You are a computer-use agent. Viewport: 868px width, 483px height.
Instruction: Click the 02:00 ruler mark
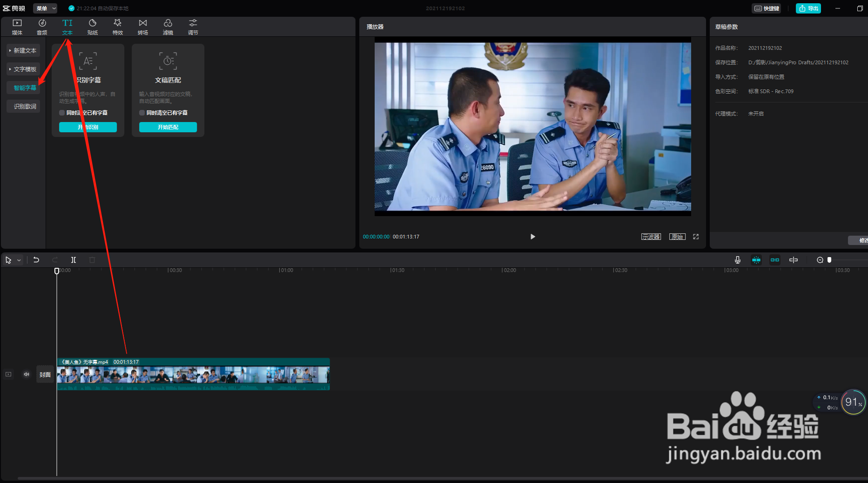click(509, 270)
